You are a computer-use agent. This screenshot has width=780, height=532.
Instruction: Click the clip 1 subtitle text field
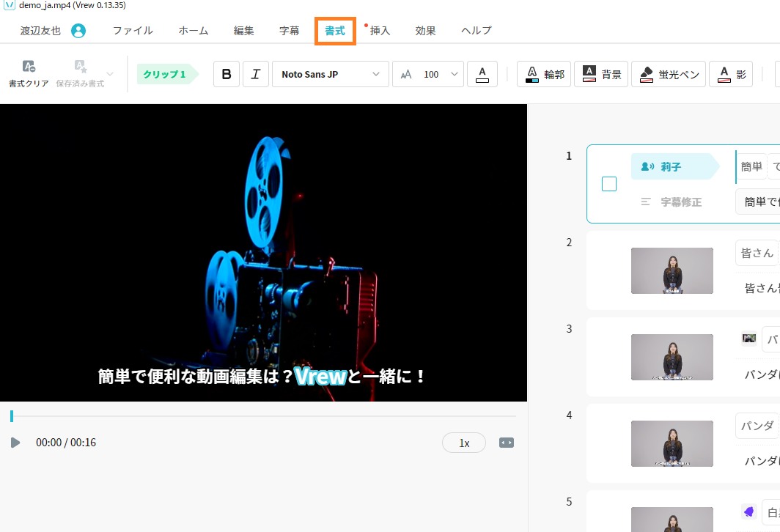[757, 202]
